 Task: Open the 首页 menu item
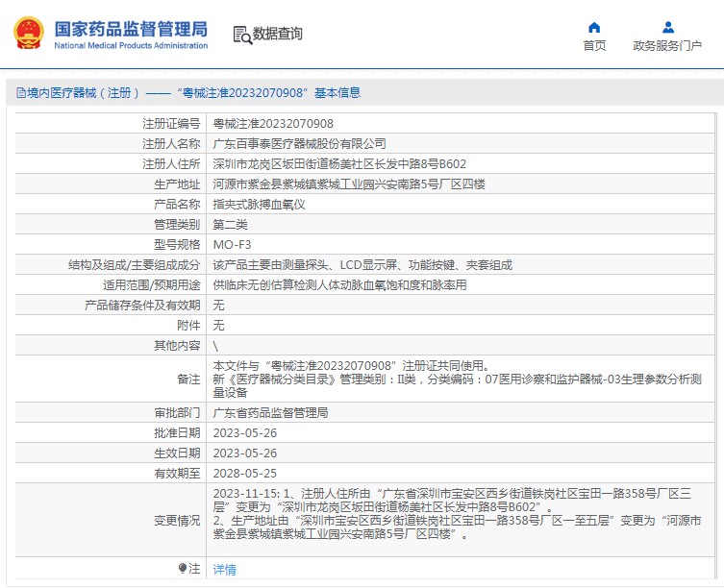(594, 45)
